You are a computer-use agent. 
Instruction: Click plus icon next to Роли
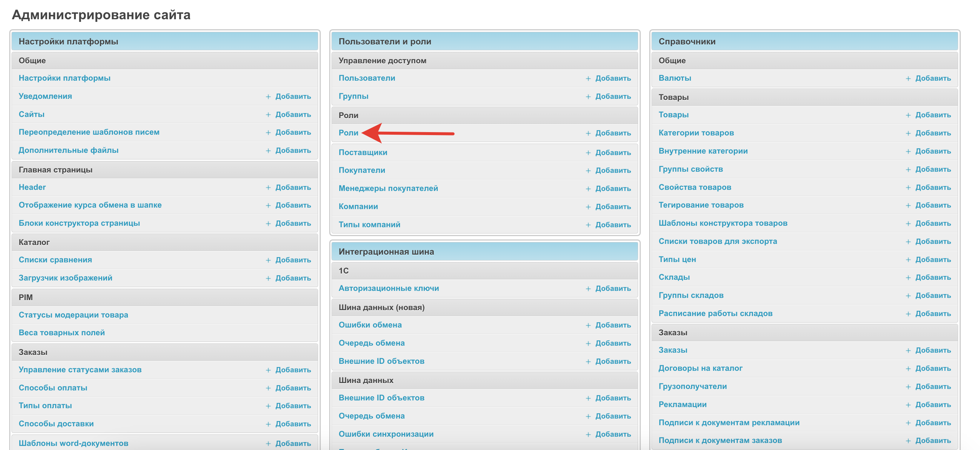(x=588, y=133)
